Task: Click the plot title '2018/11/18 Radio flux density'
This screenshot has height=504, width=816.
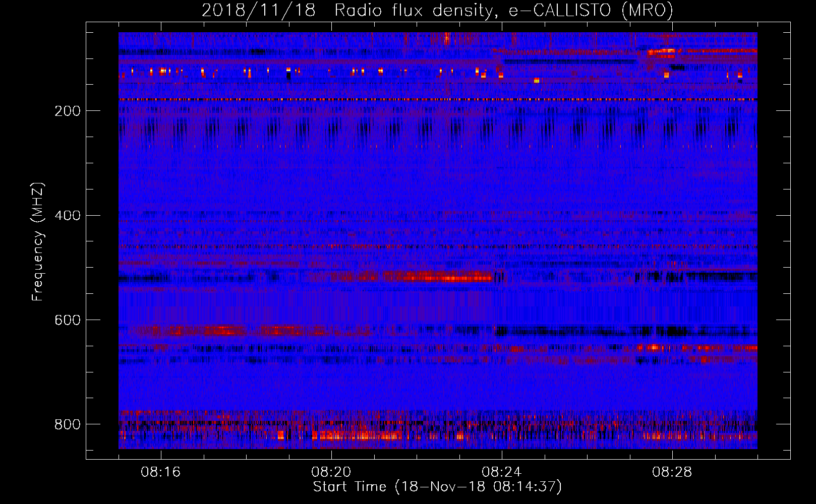Action: 437,10
